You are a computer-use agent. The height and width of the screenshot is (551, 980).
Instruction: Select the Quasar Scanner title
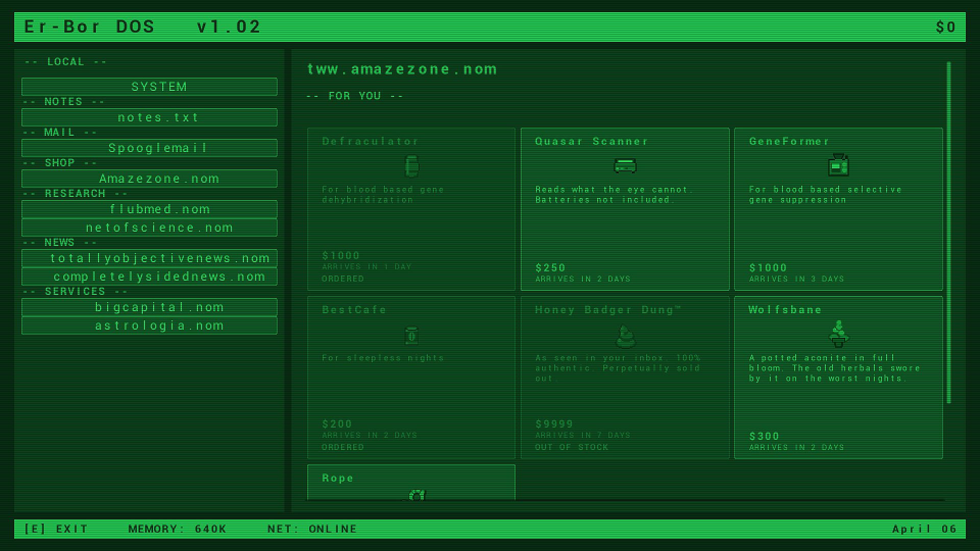click(x=592, y=141)
